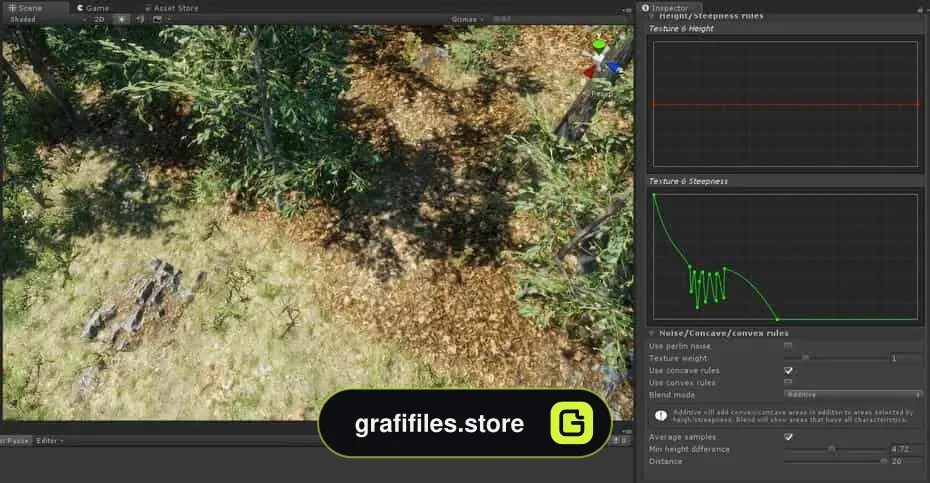Viewport: 930px width, 483px height.
Task: Uncheck Average samples checkbox
Action: [788, 437]
